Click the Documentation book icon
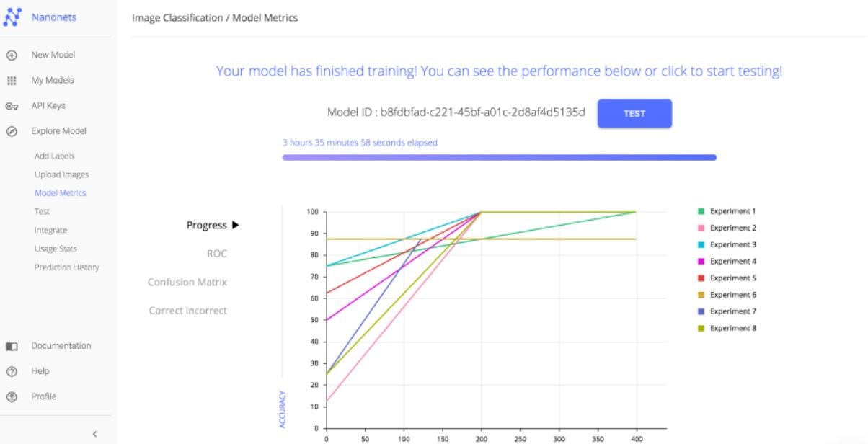Viewport: 868px width, 444px height. click(12, 346)
